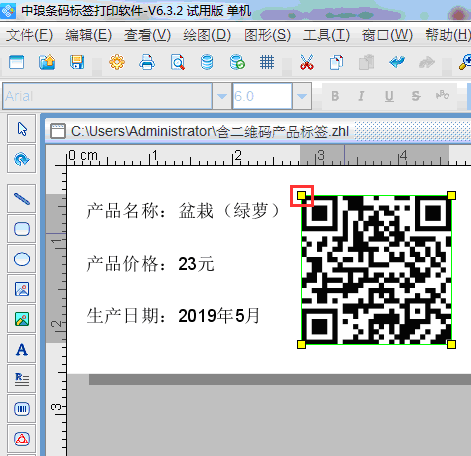Click the character spacing aBc icon
The height and width of the screenshot is (456, 471).
coord(442,95)
